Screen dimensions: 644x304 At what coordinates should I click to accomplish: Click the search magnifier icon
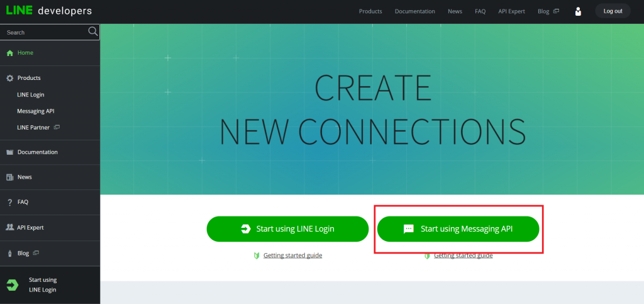pyautogui.click(x=93, y=31)
